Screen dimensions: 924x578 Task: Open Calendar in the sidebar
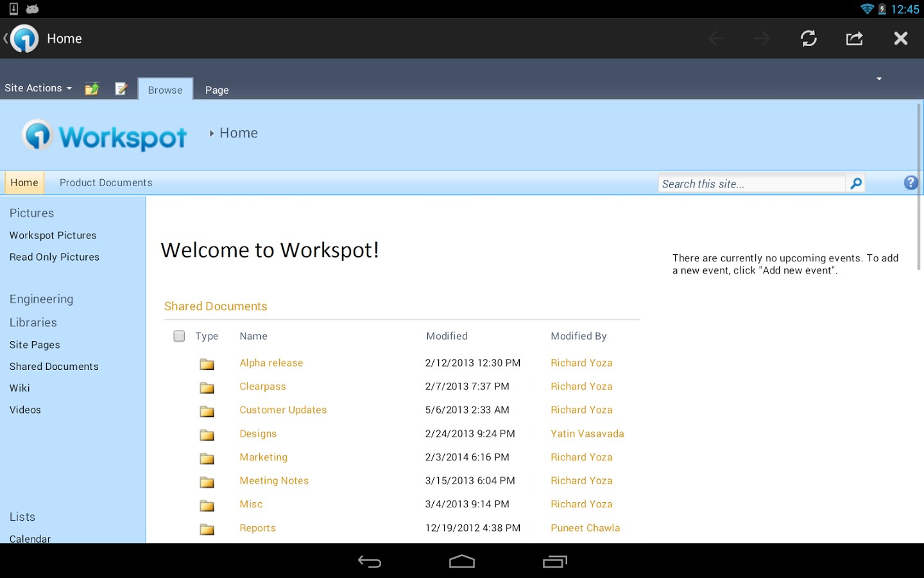(30, 538)
